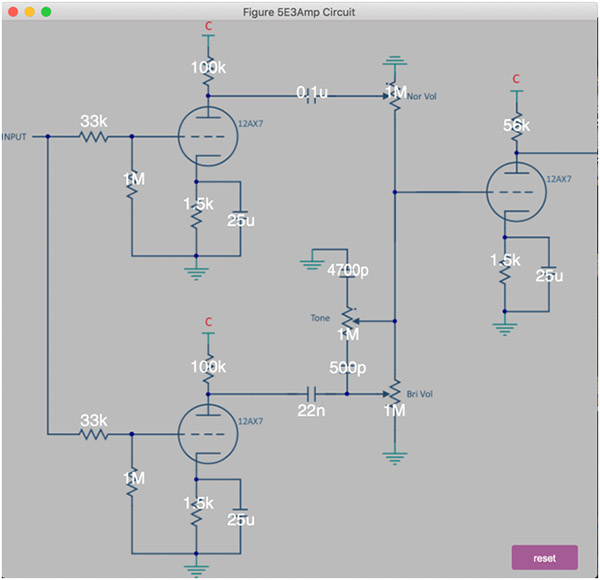Click the Tone text label
The height and width of the screenshot is (580, 600).
pyautogui.click(x=320, y=318)
